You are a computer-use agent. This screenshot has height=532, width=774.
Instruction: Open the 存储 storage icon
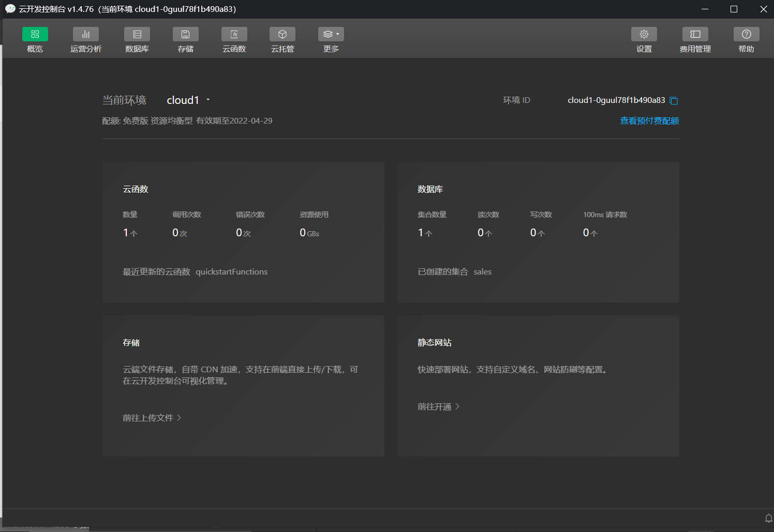point(185,34)
